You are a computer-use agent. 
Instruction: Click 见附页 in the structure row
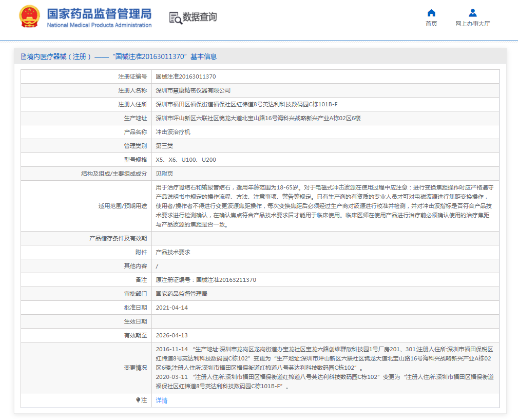click(x=164, y=174)
